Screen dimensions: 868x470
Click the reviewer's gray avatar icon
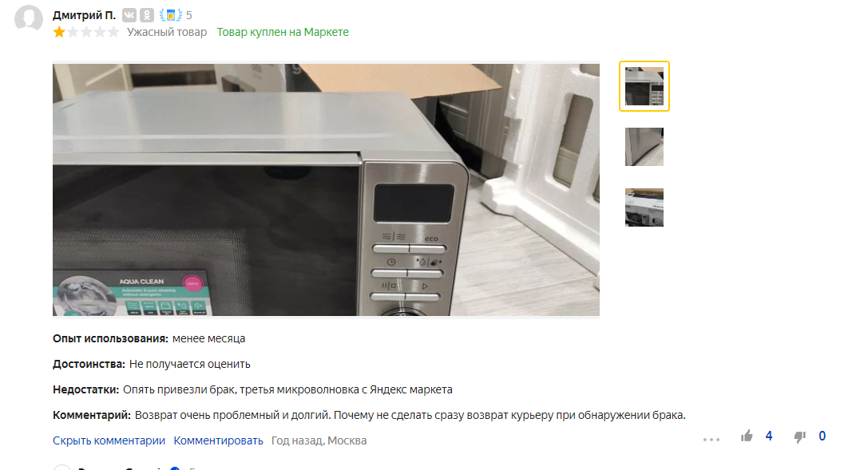click(29, 19)
